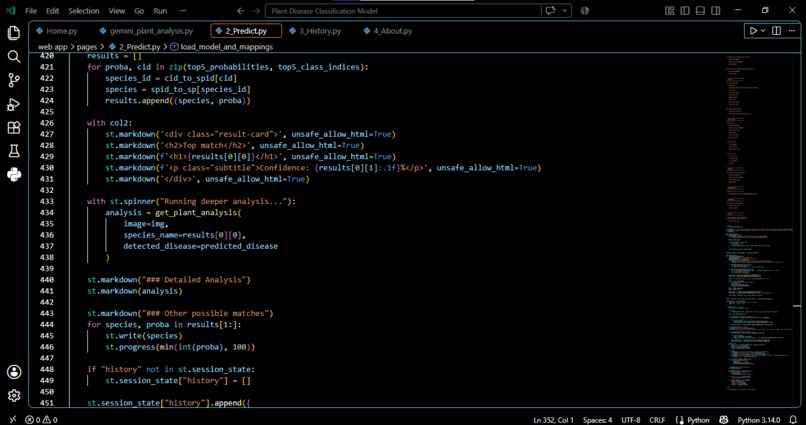Switch to the Home.py tab
Viewport: 806px width, 425px height.
click(x=57, y=31)
